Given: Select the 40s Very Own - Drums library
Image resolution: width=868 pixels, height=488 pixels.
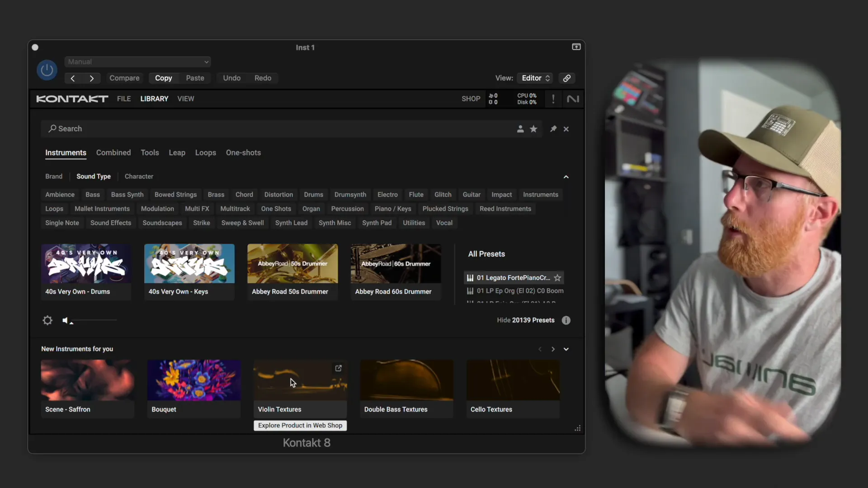Looking at the screenshot, I should pos(86,272).
